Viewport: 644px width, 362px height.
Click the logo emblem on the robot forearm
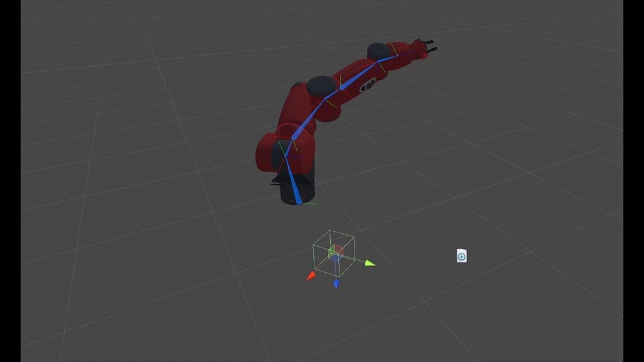pyautogui.click(x=369, y=85)
